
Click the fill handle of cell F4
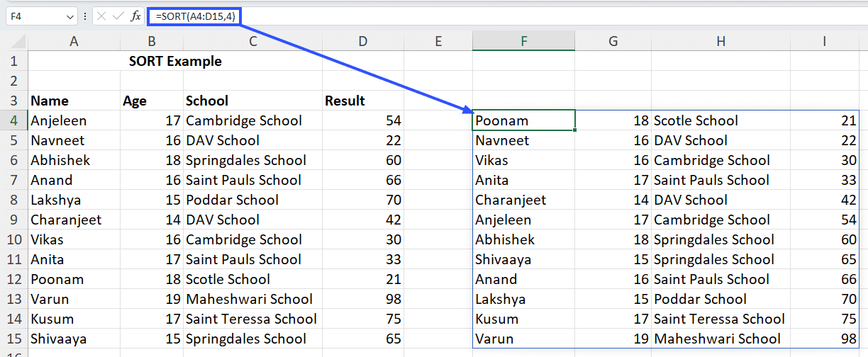point(575,130)
